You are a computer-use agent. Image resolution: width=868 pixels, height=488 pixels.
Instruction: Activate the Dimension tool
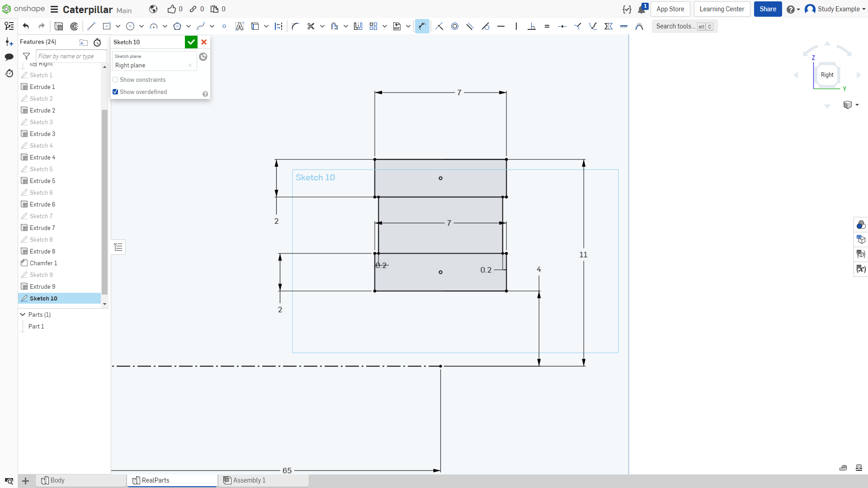coord(422,26)
